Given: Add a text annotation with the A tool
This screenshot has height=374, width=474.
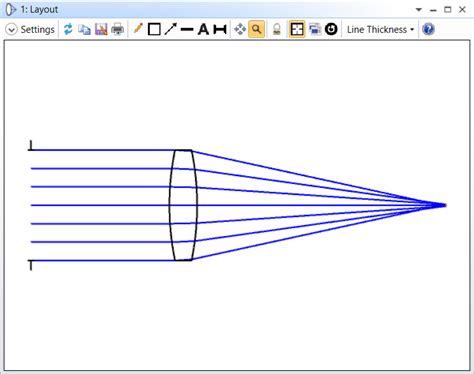Looking at the screenshot, I should (x=203, y=30).
